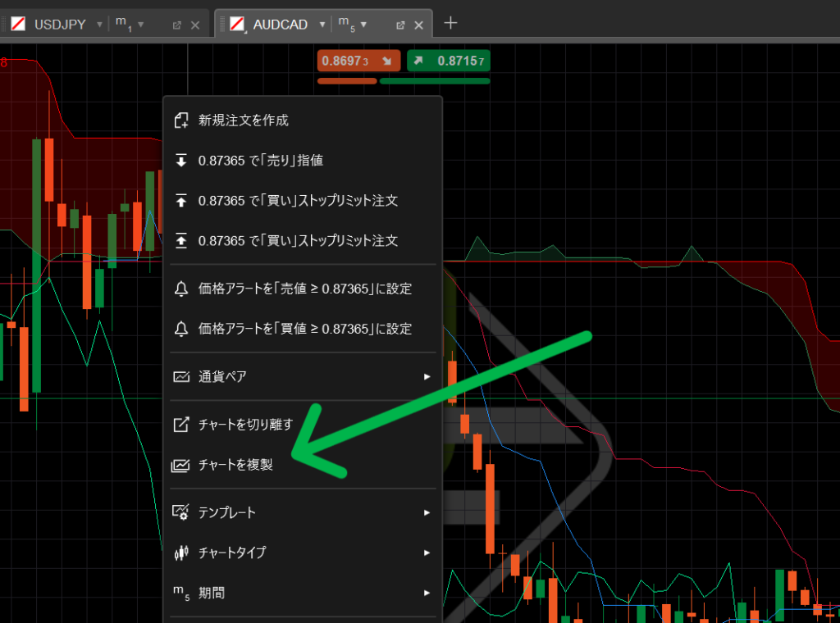
Task: Click the detach icon on the USDJPY tab
Action: [x=176, y=25]
